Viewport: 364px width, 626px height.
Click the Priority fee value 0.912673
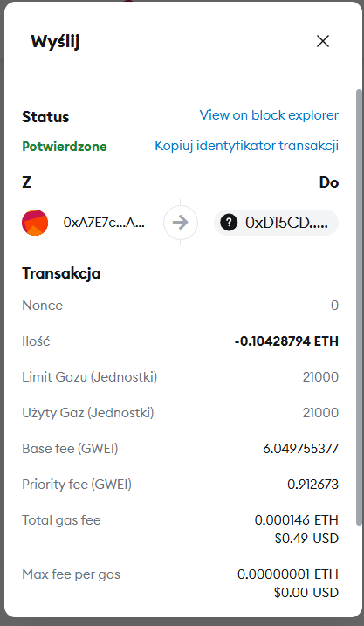point(312,485)
